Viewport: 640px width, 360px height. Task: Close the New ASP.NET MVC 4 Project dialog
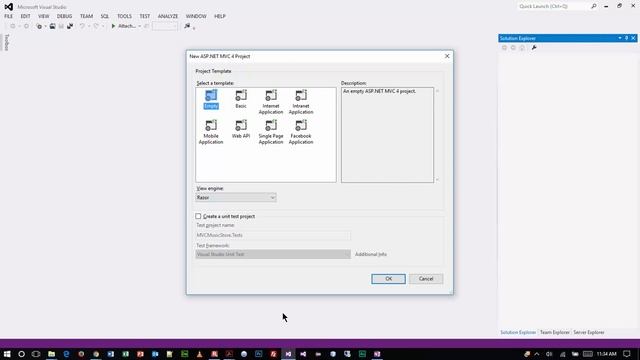click(x=447, y=56)
